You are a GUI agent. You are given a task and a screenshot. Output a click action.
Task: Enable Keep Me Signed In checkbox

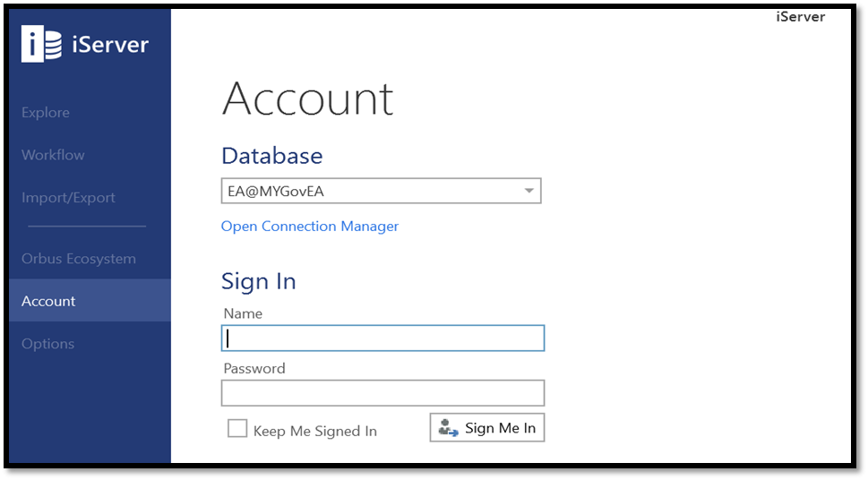[237, 429]
